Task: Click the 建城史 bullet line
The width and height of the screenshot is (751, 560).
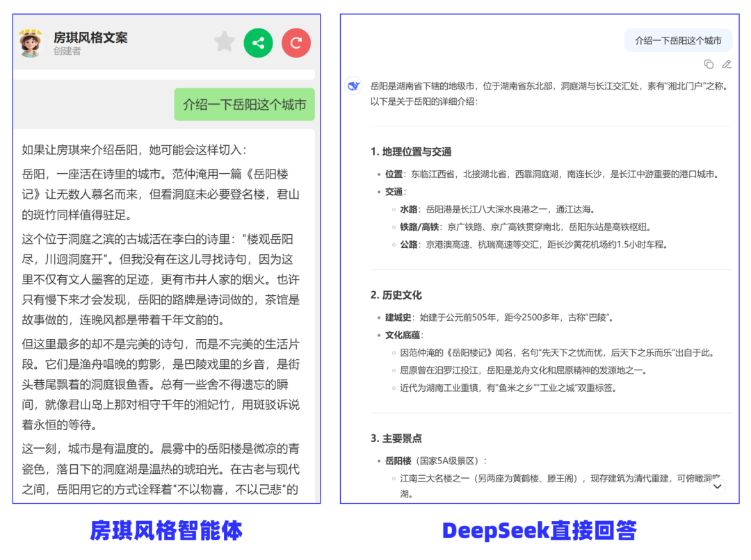Action: pyautogui.click(x=499, y=318)
